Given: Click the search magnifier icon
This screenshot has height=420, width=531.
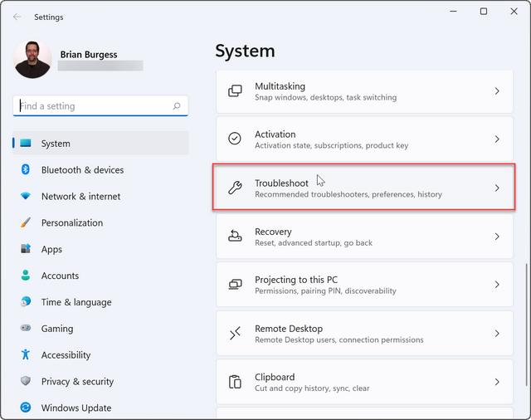Looking at the screenshot, I should 177,106.
